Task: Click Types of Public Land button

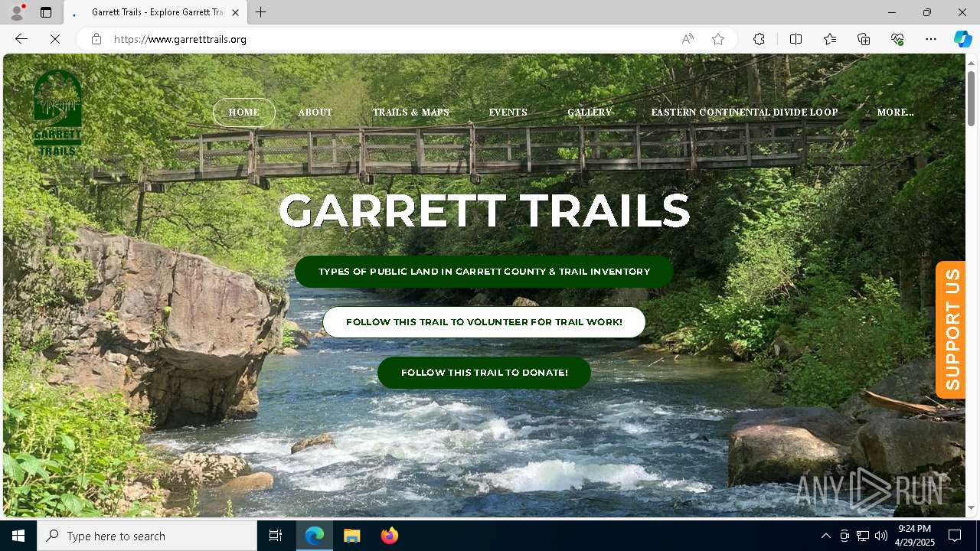Action: (x=484, y=272)
